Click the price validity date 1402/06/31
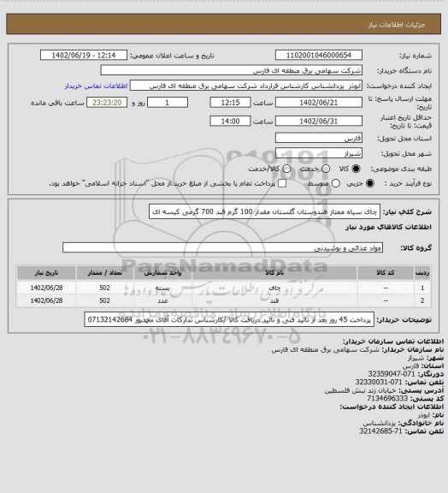The image size is (448, 493). click(x=319, y=122)
